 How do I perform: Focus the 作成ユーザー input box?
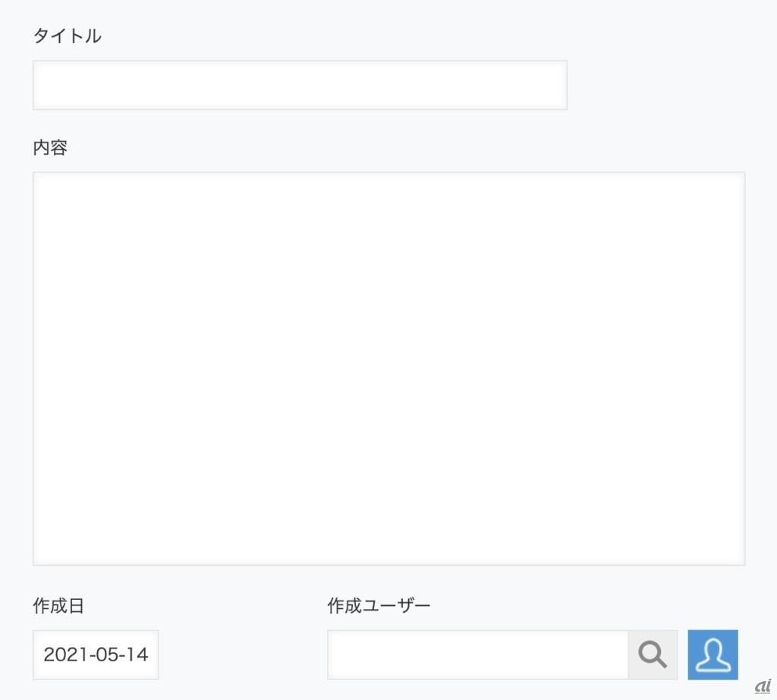[x=478, y=654]
